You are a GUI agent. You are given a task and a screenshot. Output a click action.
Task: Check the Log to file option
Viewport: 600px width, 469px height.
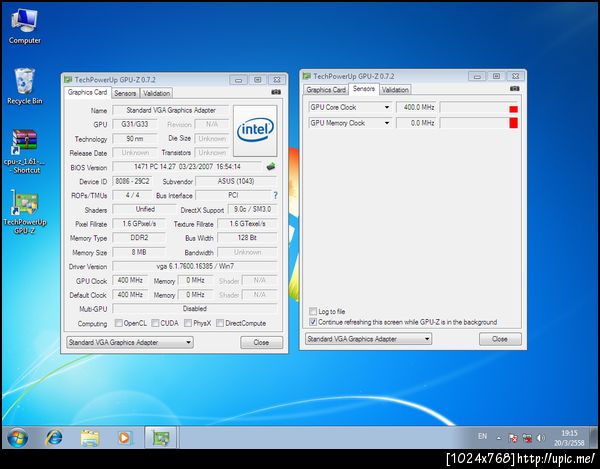[313, 311]
